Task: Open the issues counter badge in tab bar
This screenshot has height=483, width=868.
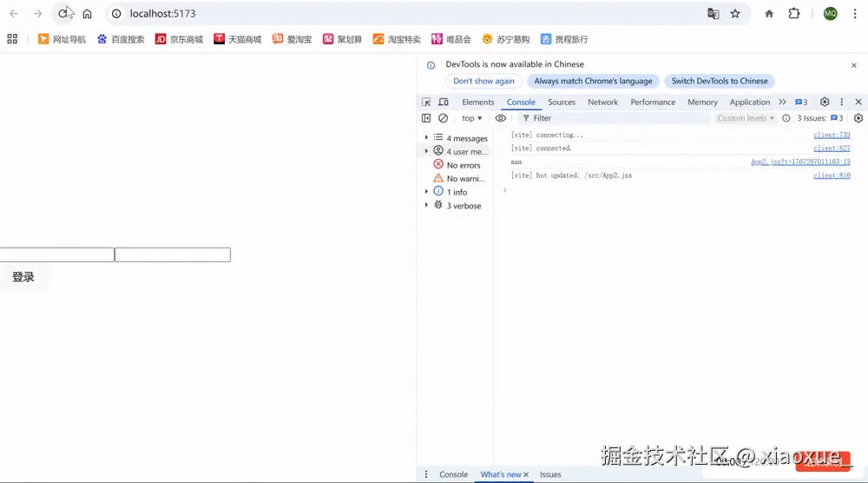Action: (x=801, y=102)
